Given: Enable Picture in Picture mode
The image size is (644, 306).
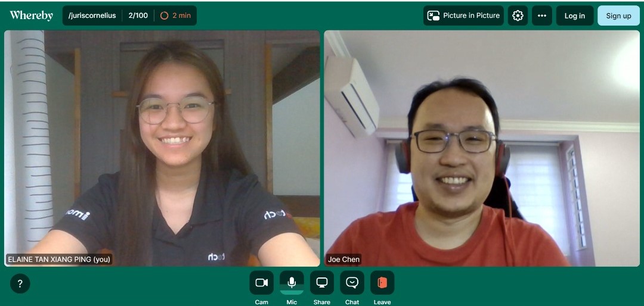Looking at the screenshot, I should [x=463, y=15].
